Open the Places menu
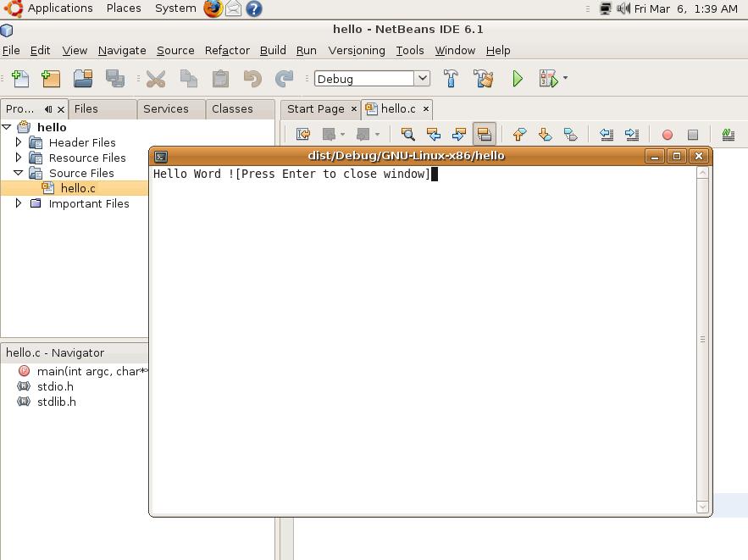This screenshot has height=560, width=748. [124, 8]
